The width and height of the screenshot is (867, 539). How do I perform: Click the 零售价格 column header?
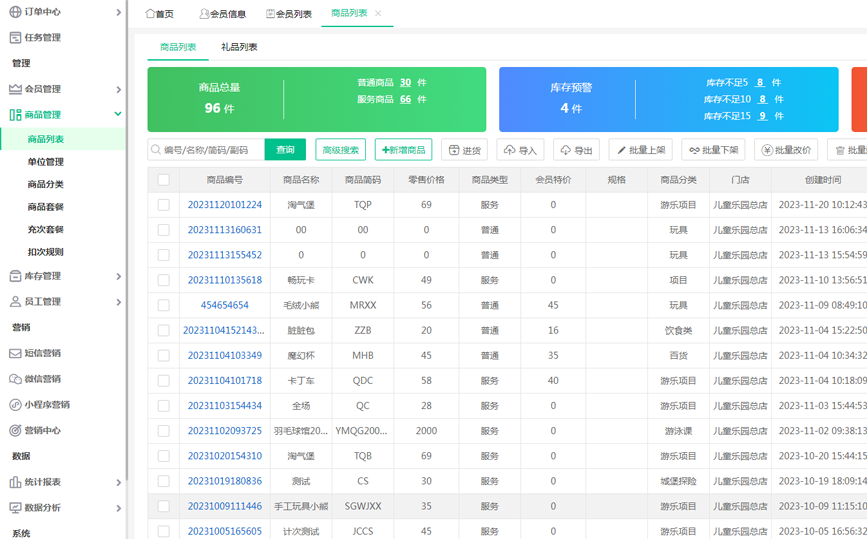[426, 180]
